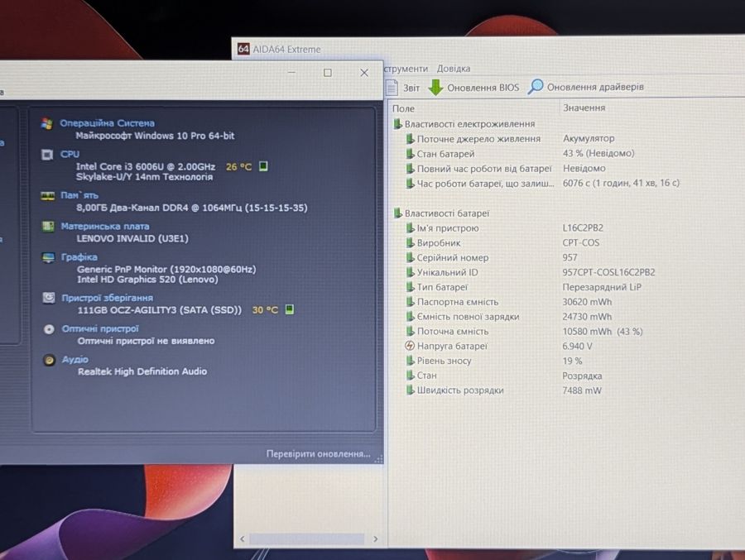Click the Оновлення драйверів toolbar label

pos(595,87)
